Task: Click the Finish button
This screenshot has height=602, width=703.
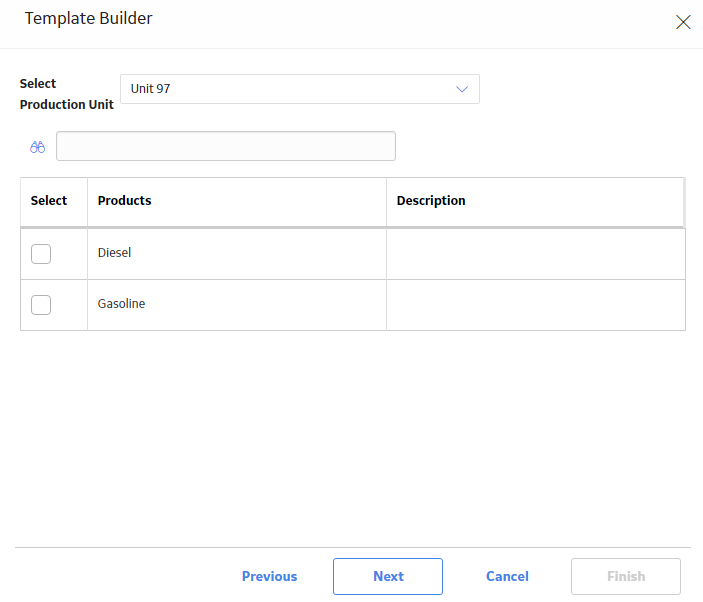Action: (x=626, y=576)
